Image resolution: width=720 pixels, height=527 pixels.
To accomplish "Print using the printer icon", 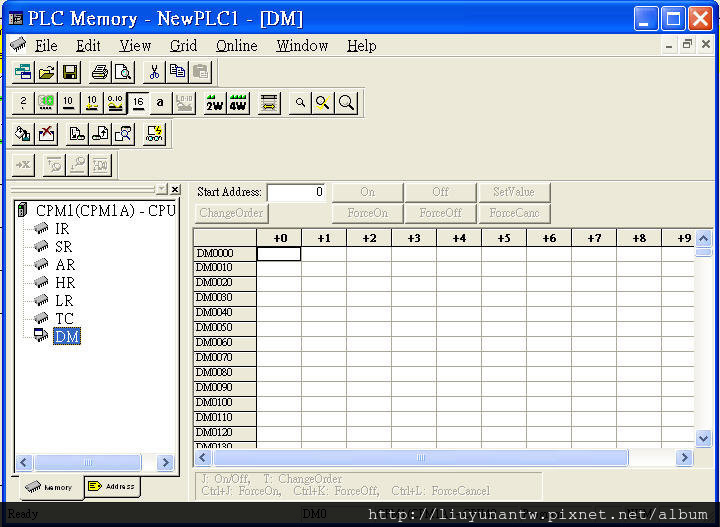I will [x=100, y=73].
